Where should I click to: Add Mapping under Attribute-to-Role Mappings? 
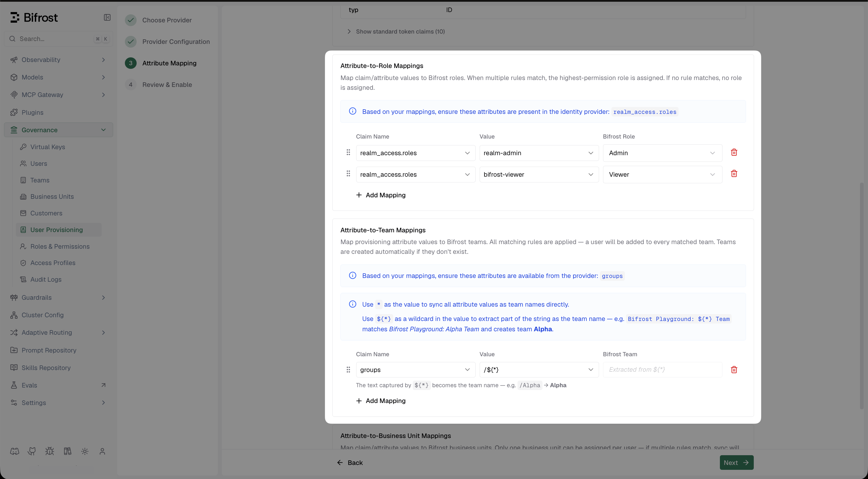point(381,195)
